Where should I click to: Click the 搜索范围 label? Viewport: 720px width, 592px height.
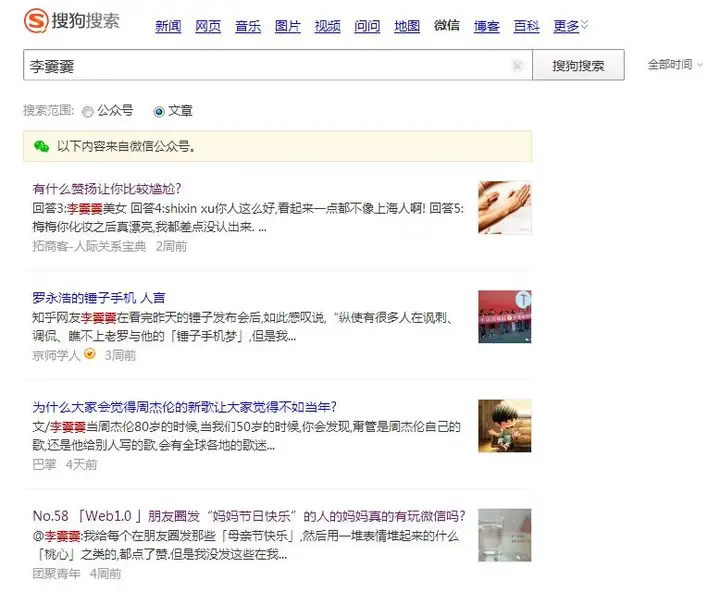coord(49,111)
